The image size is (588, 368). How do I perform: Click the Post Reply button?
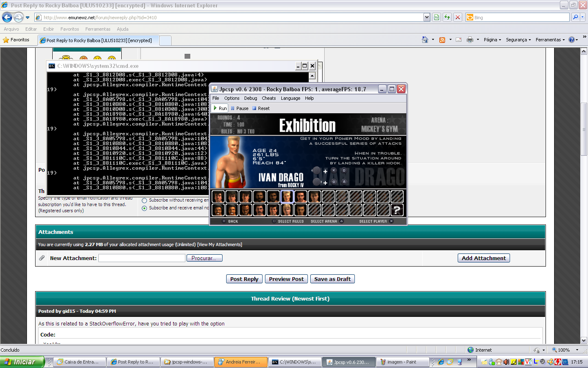pyautogui.click(x=244, y=279)
